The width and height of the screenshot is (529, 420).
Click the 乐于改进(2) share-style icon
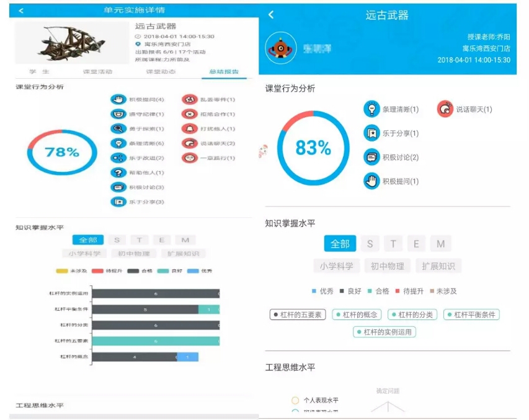(118, 158)
